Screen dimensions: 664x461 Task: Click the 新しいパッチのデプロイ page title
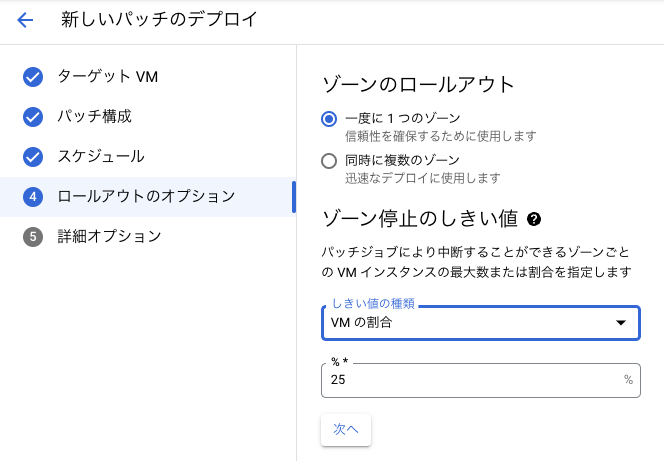coord(159,20)
